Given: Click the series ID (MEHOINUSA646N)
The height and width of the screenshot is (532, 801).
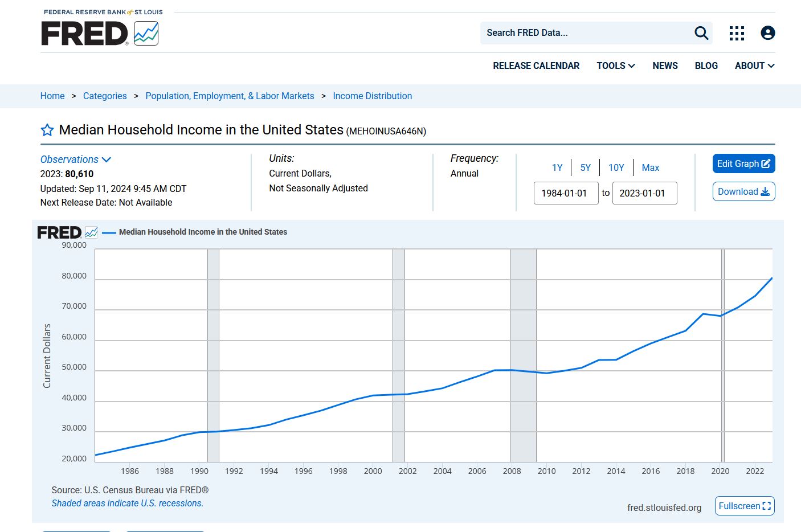Looking at the screenshot, I should coord(386,132).
